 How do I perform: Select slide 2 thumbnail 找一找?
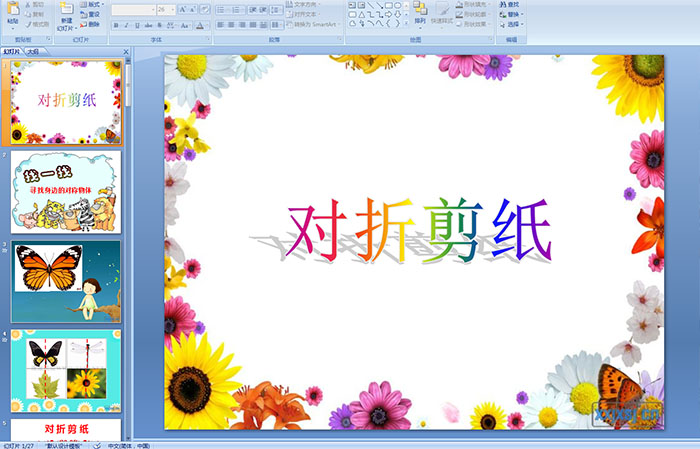click(x=66, y=192)
